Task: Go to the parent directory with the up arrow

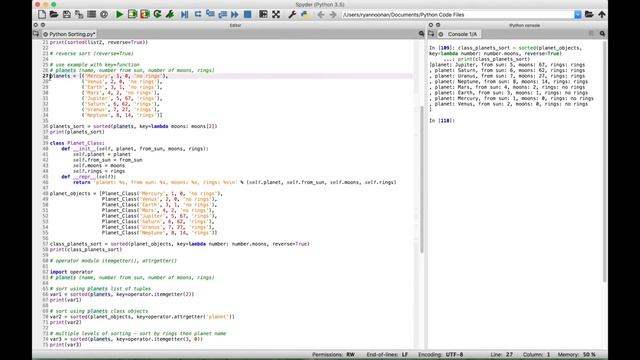Action: 602,14
